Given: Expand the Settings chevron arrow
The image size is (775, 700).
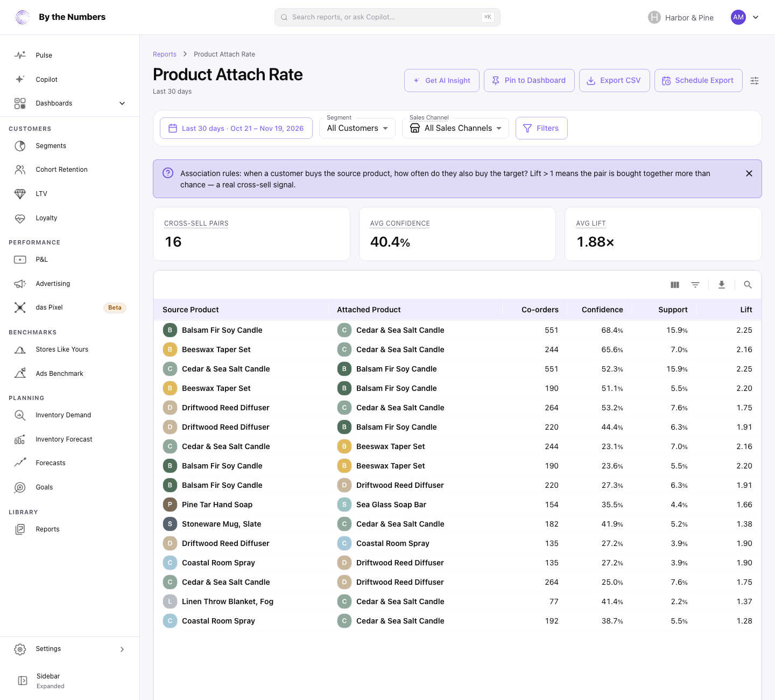Looking at the screenshot, I should pos(122,649).
